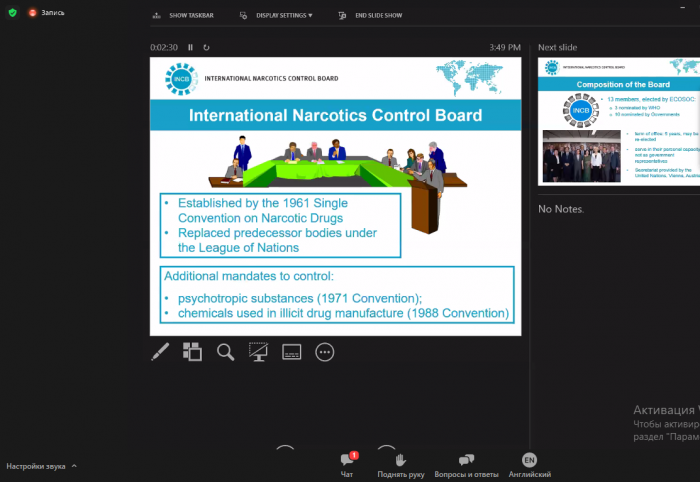Viewport: 700px width, 482px height.
Task: Open more slide show options
Action: [x=324, y=352]
